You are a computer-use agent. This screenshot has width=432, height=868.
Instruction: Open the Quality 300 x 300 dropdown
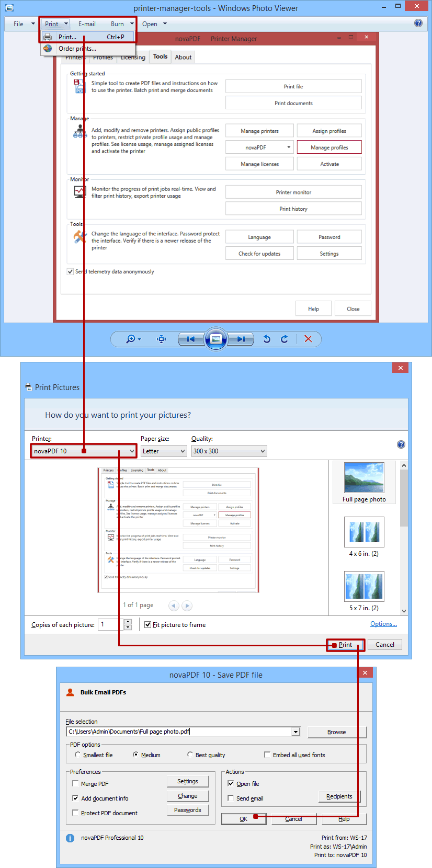(229, 451)
